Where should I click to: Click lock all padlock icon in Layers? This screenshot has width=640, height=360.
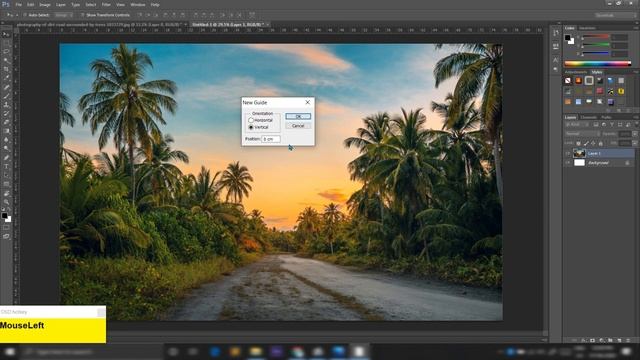tap(601, 143)
